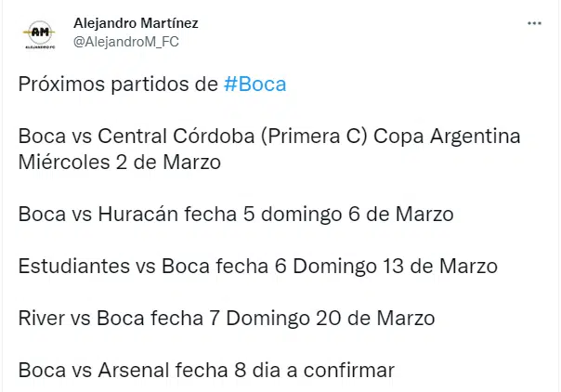Open the #Boca hashtag
The width and height of the screenshot is (561, 392).
tap(255, 85)
